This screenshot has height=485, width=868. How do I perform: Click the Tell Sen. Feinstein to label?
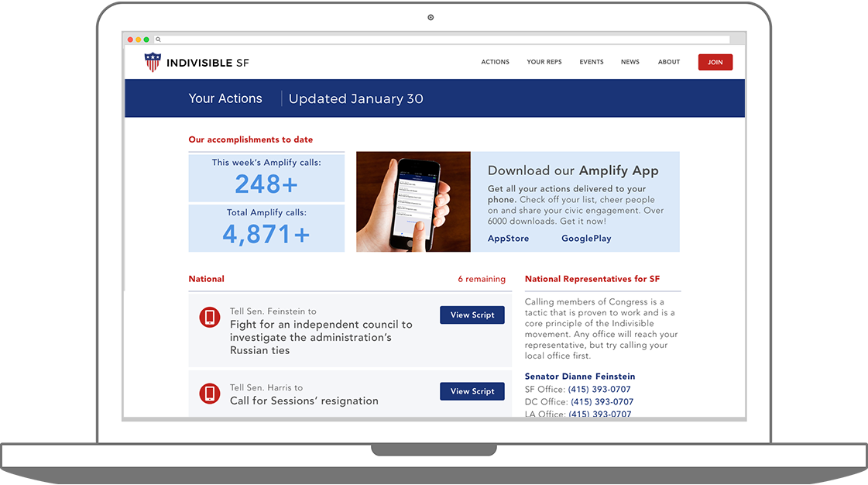273,311
